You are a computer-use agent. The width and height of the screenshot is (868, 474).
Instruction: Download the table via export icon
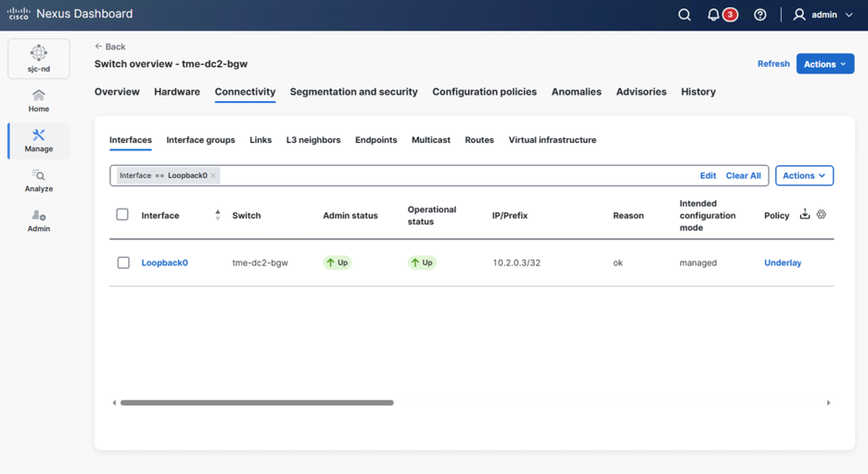tap(805, 214)
